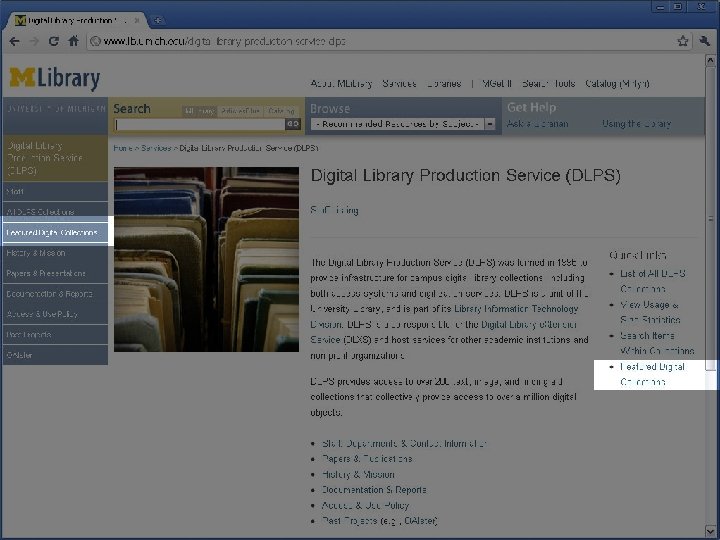This screenshot has height=540, width=720.
Task: Open Libraries in top navigation
Action: [x=444, y=84]
